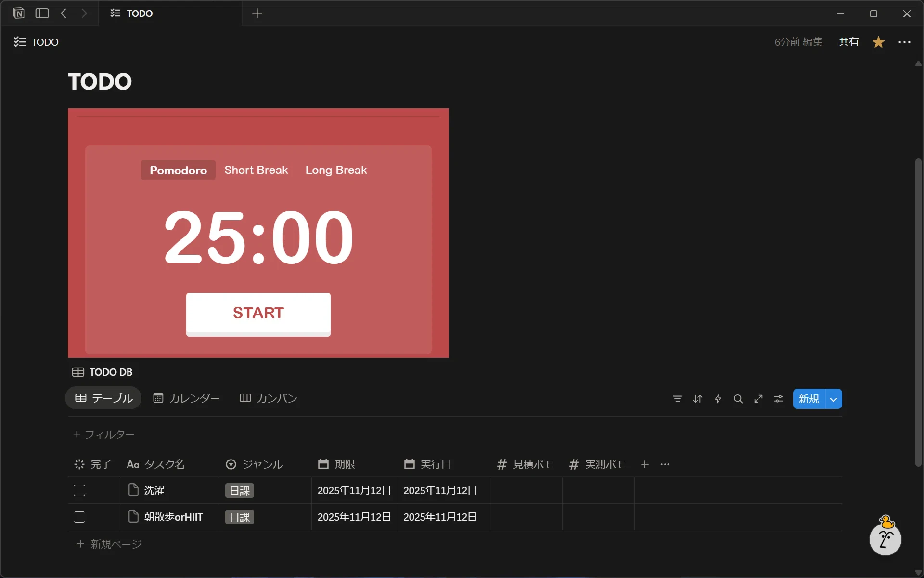Check the 完了 box for 朝散歩orHIIT

[79, 517]
